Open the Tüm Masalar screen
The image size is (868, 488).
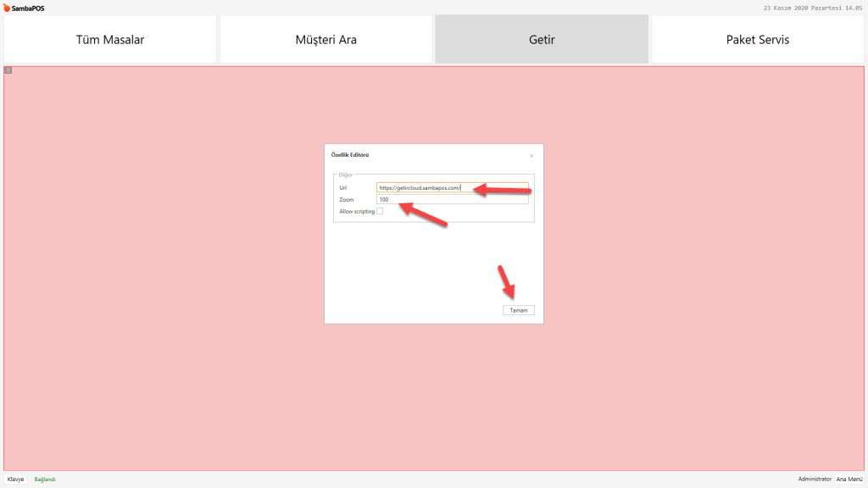(110, 40)
